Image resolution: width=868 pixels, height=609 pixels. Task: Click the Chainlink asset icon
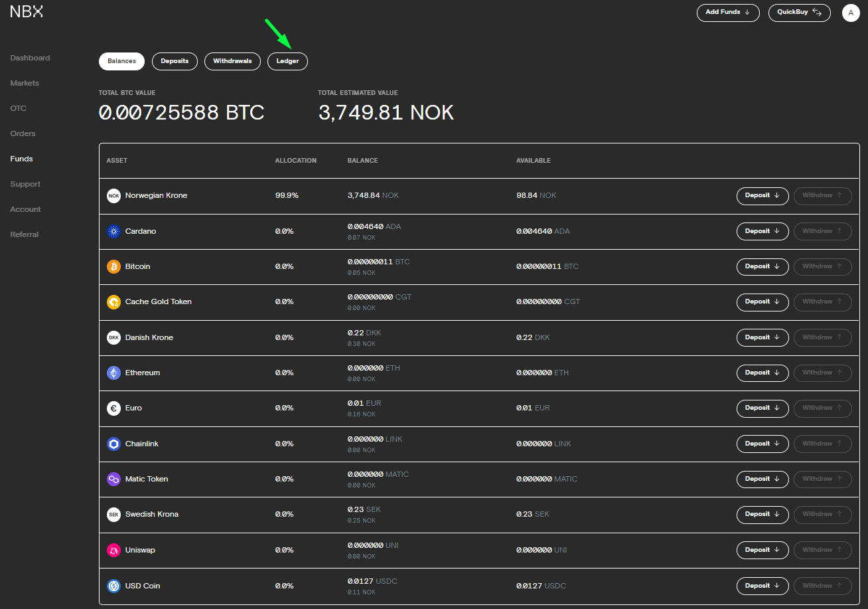(113, 444)
